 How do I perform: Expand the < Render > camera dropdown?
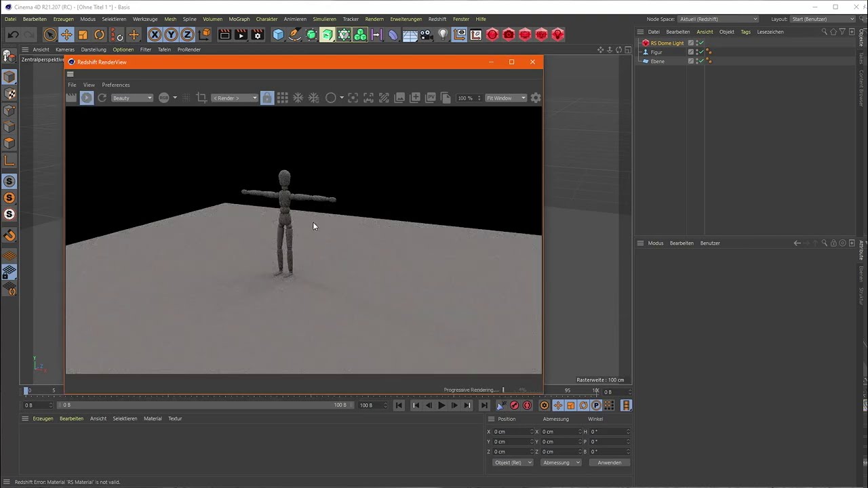235,98
